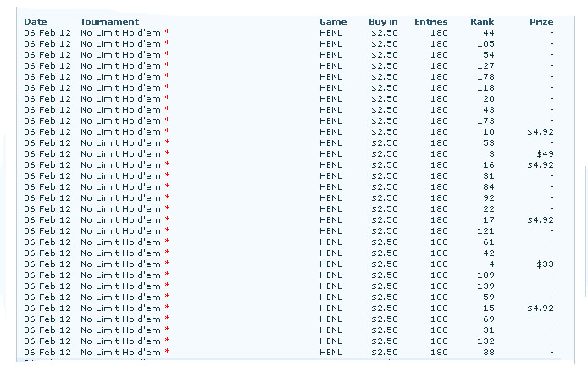Select the rank value 92

coord(489,198)
